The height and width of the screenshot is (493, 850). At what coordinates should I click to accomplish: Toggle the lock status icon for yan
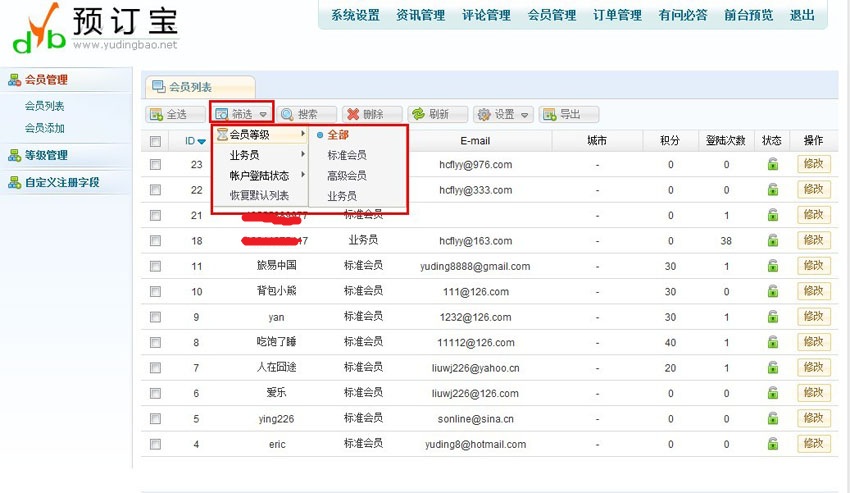pyautogui.click(x=772, y=317)
